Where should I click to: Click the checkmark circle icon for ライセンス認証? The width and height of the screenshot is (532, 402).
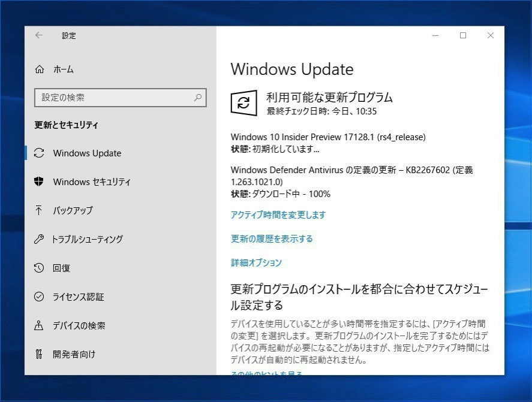39,297
